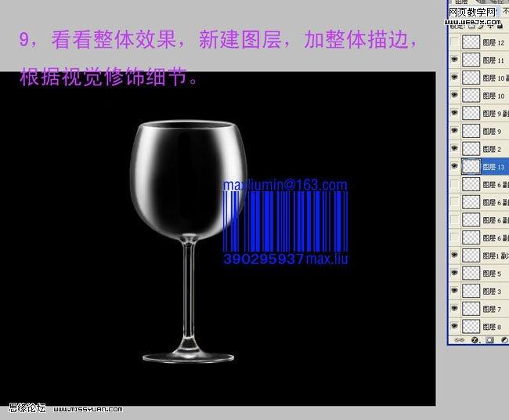Viewport: 509px width, 420px height.
Task: Turn off the eye for 图层 7
Action: [x=454, y=308]
